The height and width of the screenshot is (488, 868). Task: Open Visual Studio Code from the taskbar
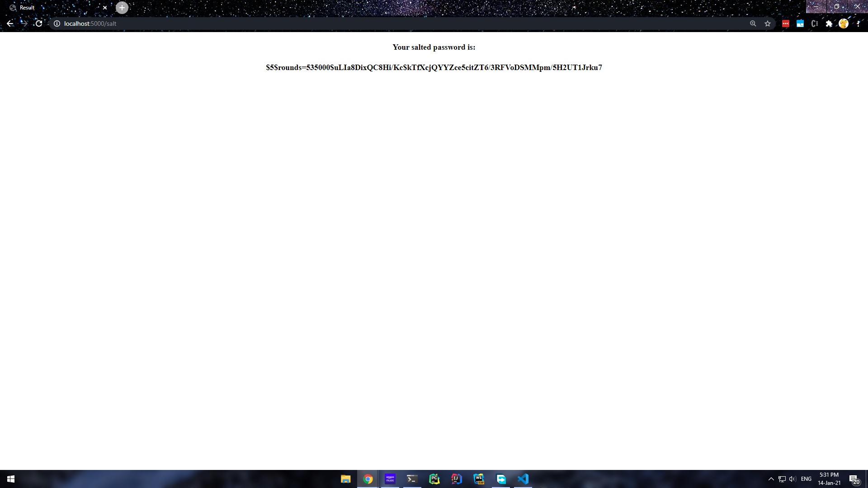tap(523, 479)
